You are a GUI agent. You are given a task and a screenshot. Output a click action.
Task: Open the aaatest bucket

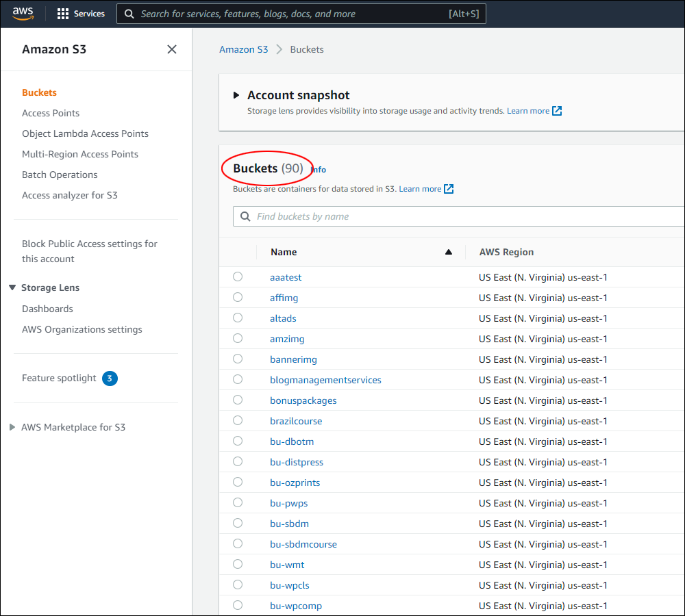(x=286, y=277)
